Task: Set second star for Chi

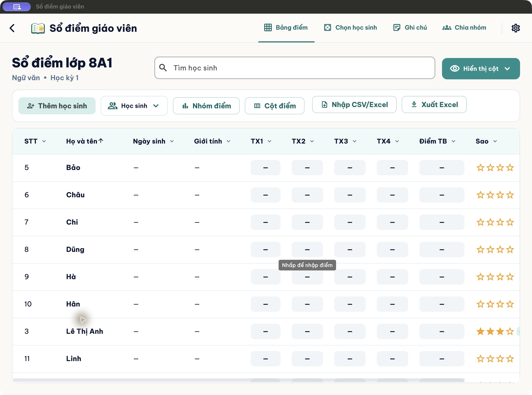Action: [490, 222]
